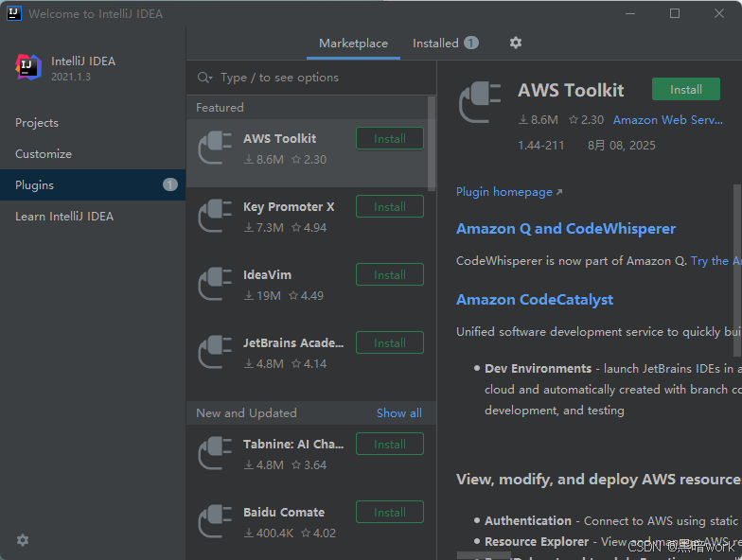Open options gear at bottom of sidebar
Viewport: 742px width, 560px height.
(x=23, y=540)
